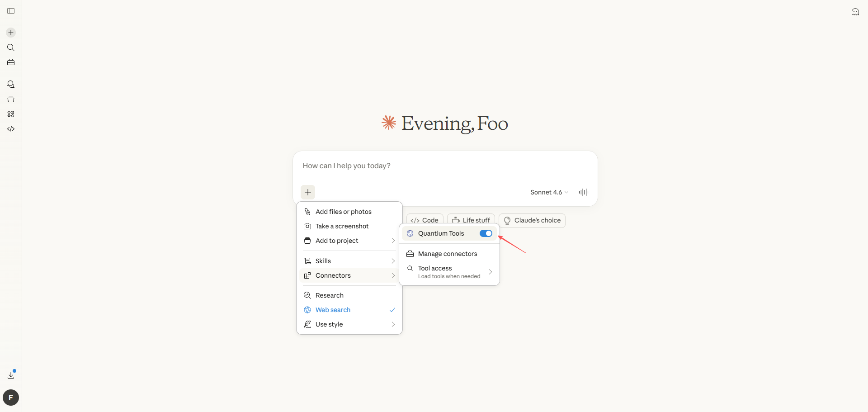868x412 pixels.
Task: Click the camera icon for Take a screenshot
Action: [x=307, y=226]
